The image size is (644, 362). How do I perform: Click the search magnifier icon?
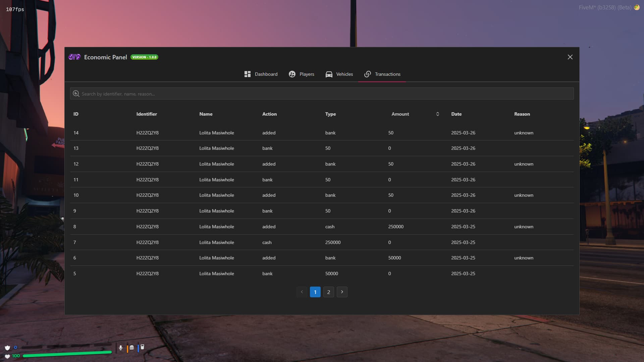pyautogui.click(x=76, y=94)
